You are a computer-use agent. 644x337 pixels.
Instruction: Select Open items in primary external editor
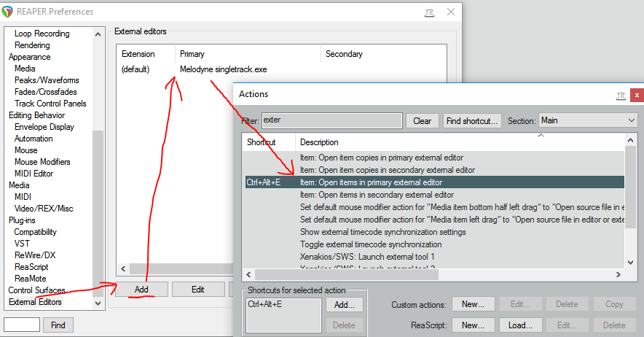pos(434,182)
